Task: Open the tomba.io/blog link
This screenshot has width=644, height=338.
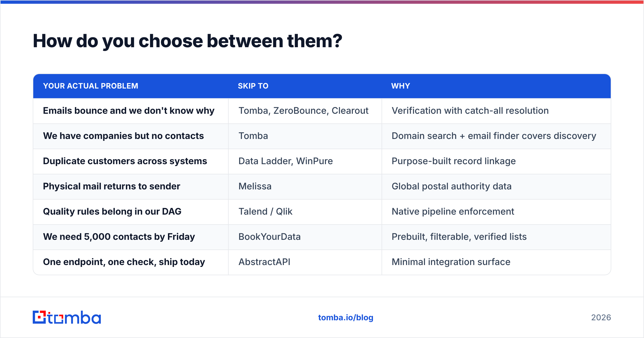Action: (x=346, y=318)
